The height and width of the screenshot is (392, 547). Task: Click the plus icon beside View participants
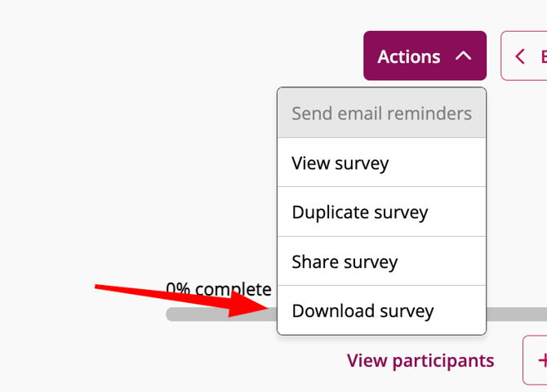click(x=541, y=360)
